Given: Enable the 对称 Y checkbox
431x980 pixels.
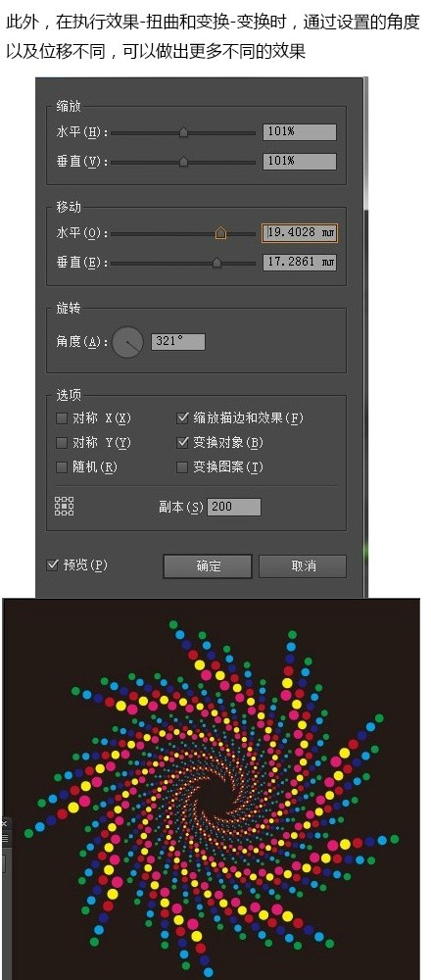Looking at the screenshot, I should click(x=61, y=443).
